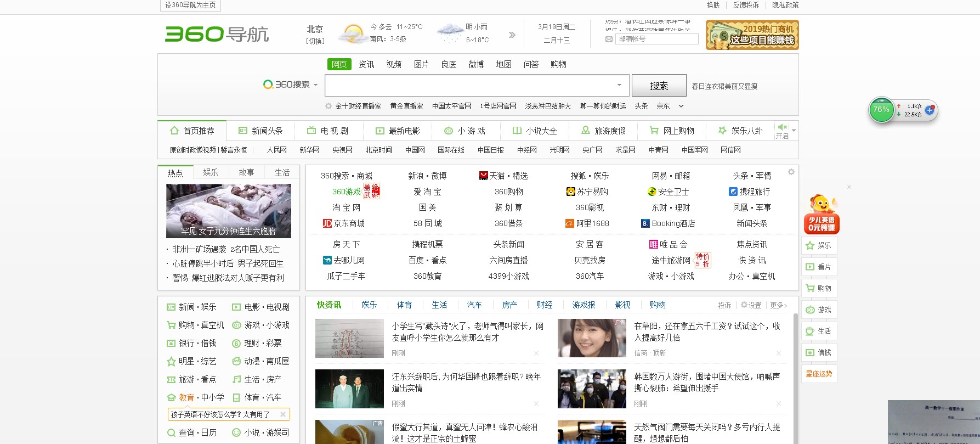The width and height of the screenshot is (980, 444).
Task: Select the 视频 search tab
Action: [394, 64]
